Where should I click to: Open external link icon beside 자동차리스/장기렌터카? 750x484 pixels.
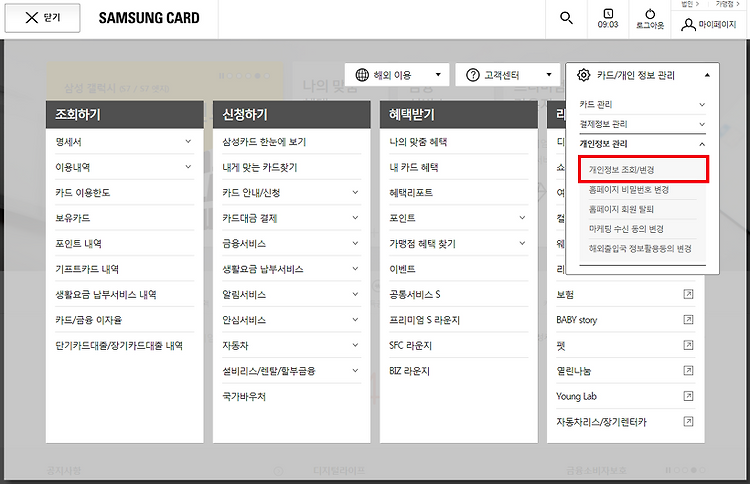click(x=688, y=421)
